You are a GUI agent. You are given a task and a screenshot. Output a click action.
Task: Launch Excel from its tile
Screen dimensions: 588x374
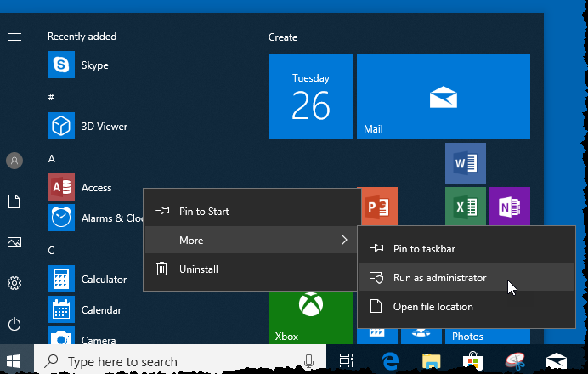pos(466,206)
